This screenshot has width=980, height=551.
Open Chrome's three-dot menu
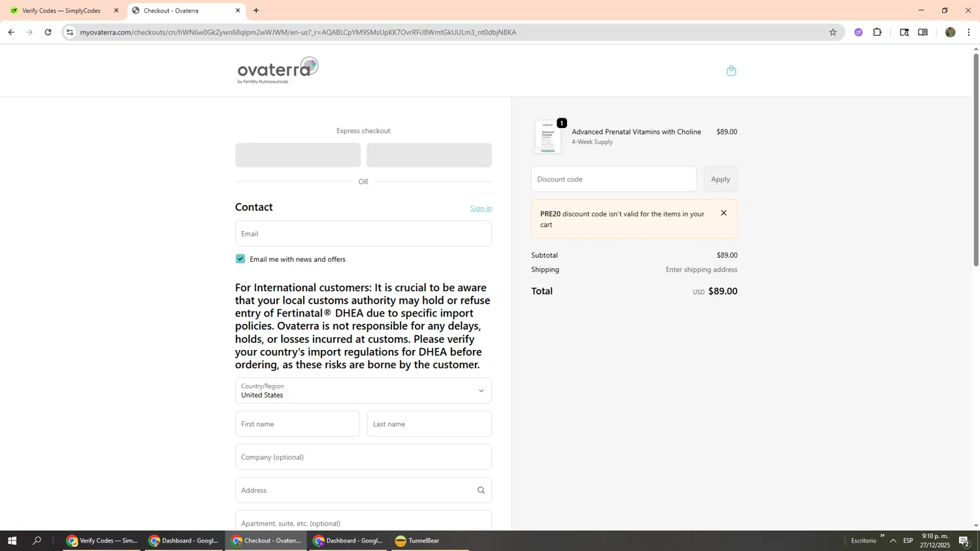(968, 32)
